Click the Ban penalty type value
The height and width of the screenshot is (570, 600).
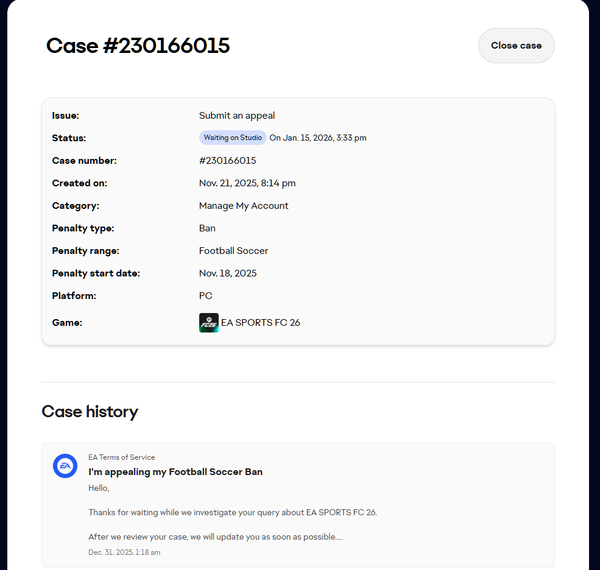coord(207,228)
